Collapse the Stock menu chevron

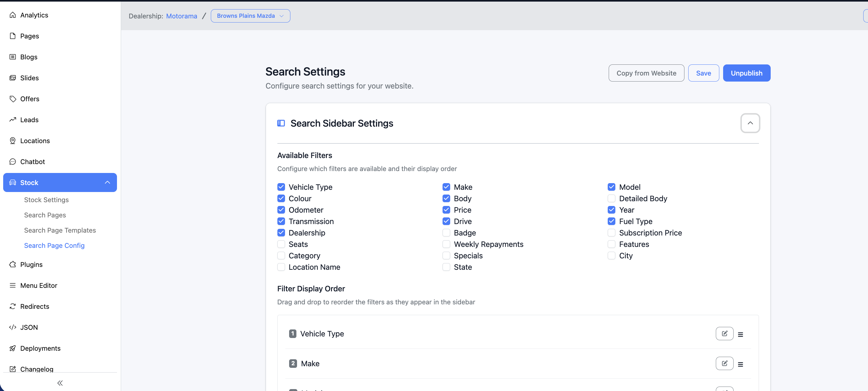[107, 182]
